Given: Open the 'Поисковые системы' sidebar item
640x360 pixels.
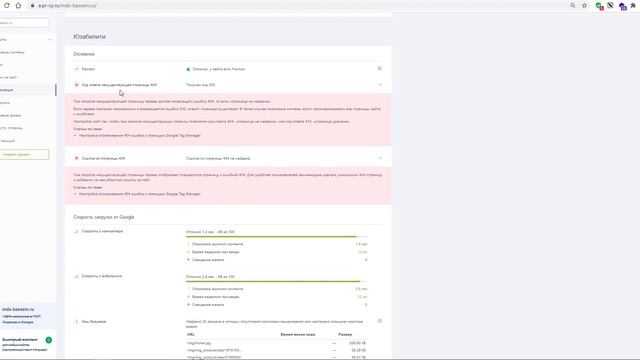Looking at the screenshot, I should [12, 52].
